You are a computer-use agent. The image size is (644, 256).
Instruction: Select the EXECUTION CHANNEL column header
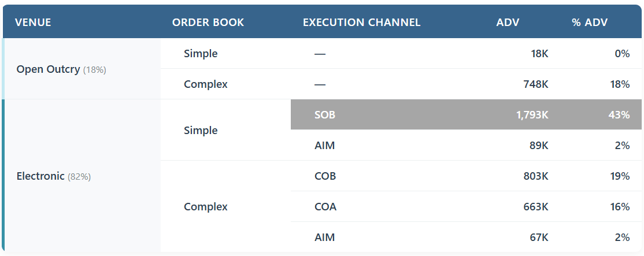361,22
